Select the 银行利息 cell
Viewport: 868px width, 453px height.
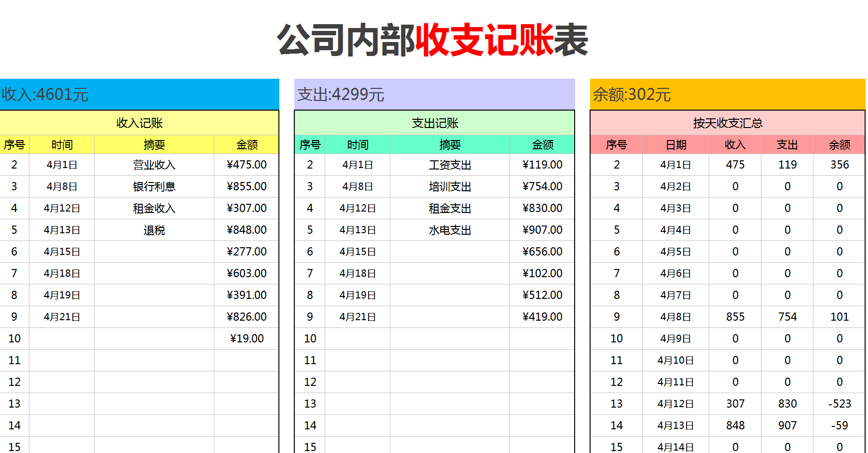[154, 186]
